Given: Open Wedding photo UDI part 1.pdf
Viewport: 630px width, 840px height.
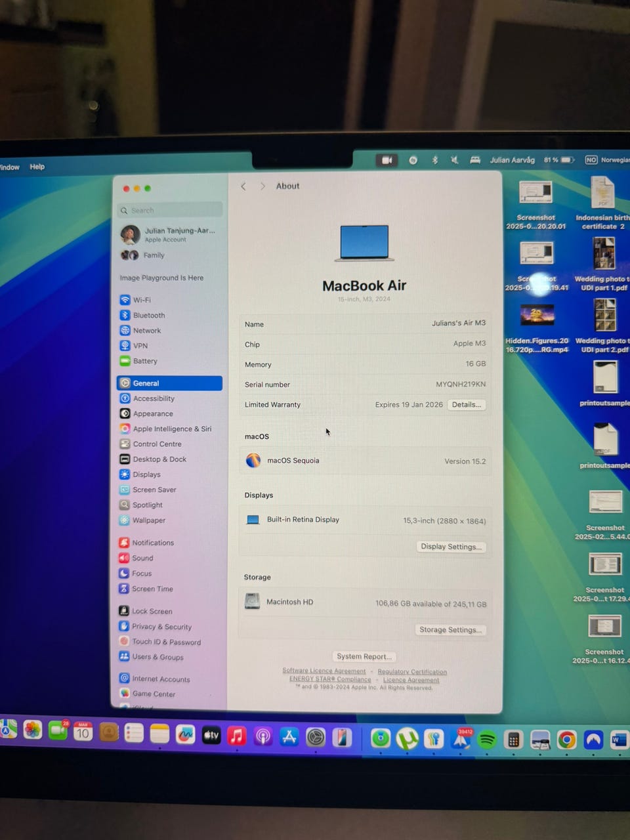Looking at the screenshot, I should pyautogui.click(x=602, y=264).
